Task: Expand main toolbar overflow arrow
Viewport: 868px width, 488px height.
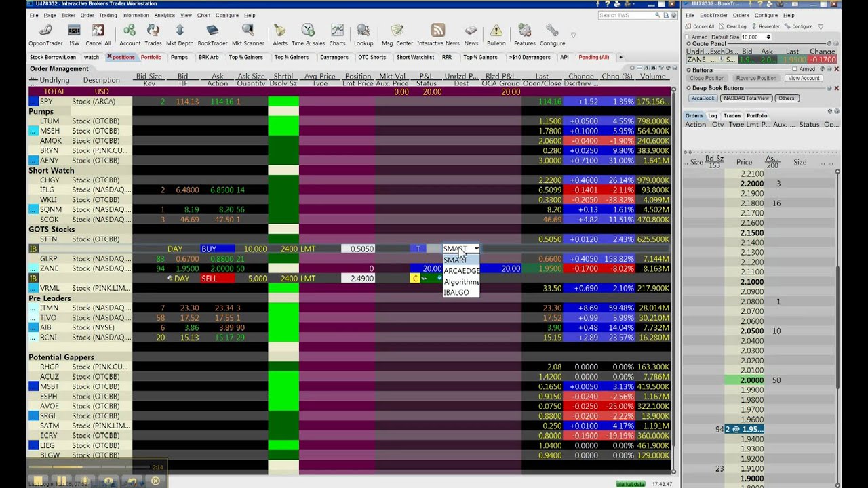Action: [574, 35]
